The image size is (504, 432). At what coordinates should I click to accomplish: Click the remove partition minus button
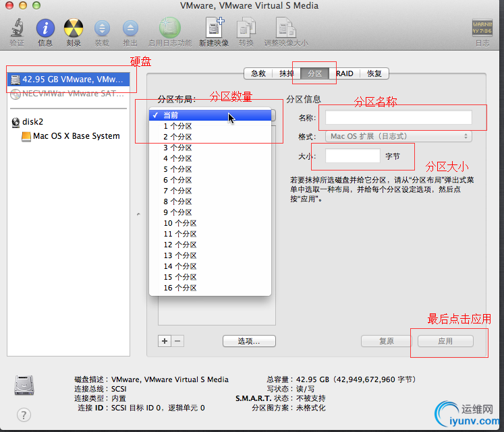(177, 341)
